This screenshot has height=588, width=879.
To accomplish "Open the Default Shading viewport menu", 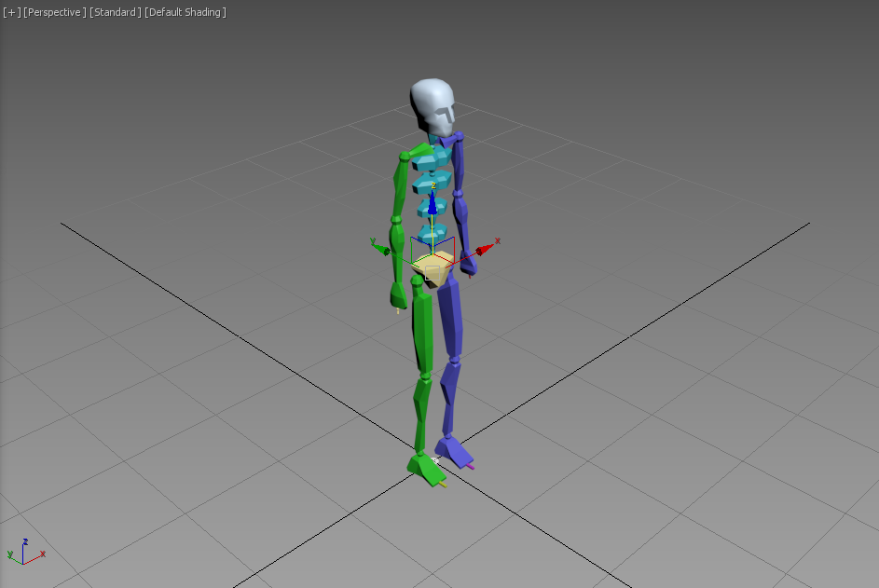I will pos(185,12).
